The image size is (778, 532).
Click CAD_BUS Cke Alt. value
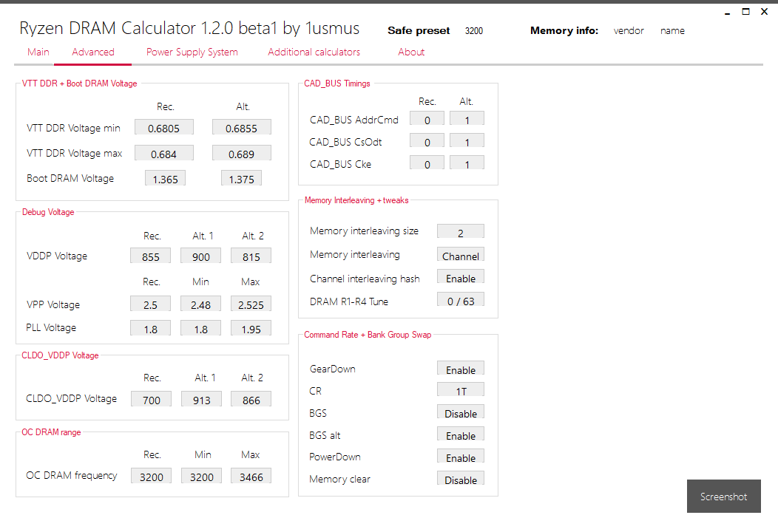pos(467,163)
